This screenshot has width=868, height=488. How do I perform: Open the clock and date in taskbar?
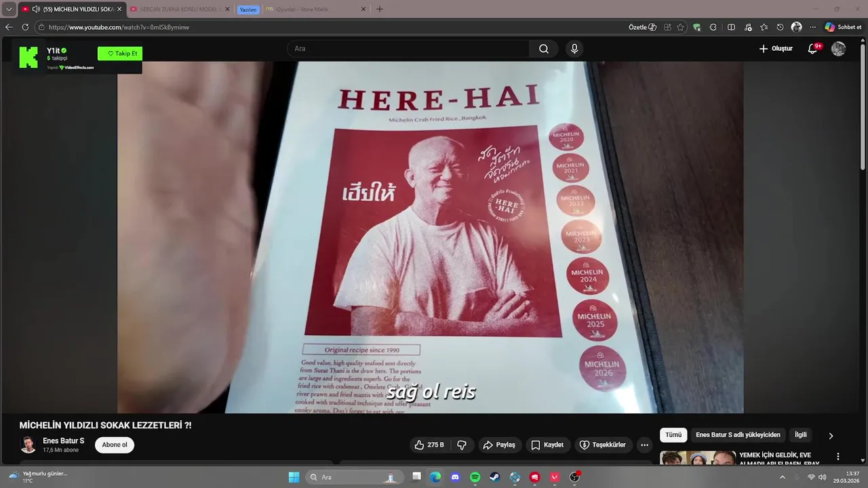click(848, 477)
